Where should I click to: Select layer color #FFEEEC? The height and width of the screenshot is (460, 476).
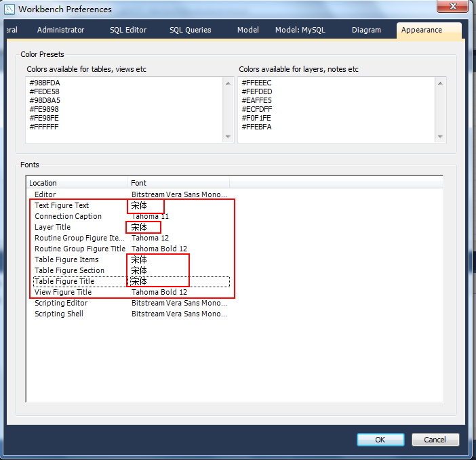click(x=256, y=83)
